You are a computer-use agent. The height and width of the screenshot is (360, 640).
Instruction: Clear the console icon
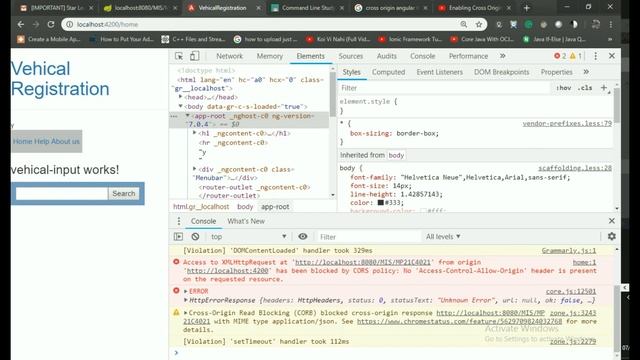pyautogui.click(x=195, y=236)
